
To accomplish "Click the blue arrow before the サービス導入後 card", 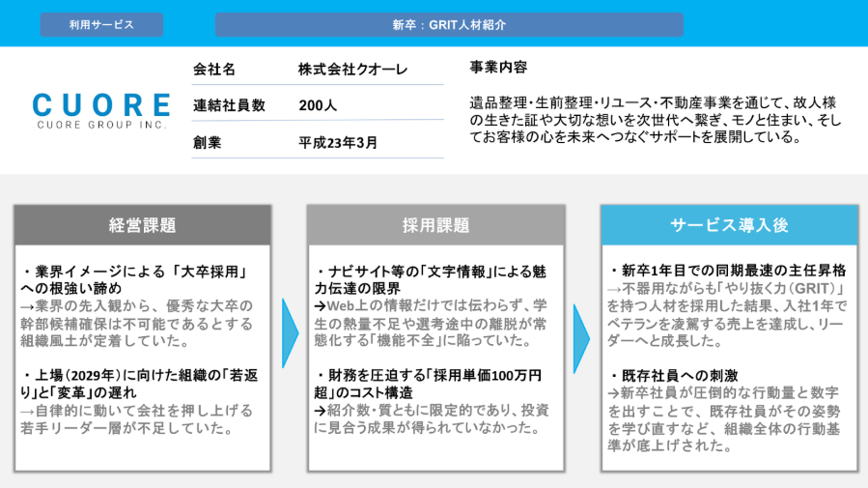I will pos(580,333).
